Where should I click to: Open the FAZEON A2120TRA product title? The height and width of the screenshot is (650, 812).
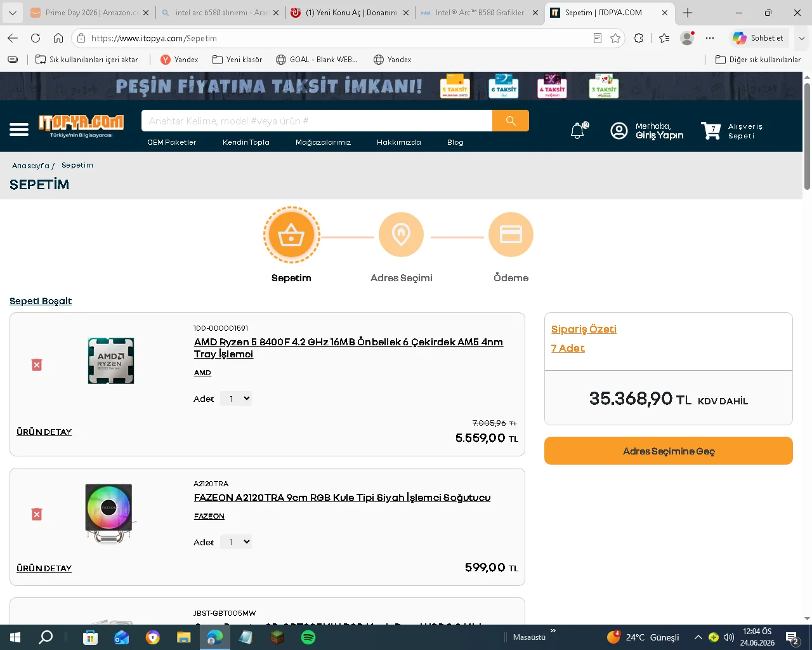[343, 498]
